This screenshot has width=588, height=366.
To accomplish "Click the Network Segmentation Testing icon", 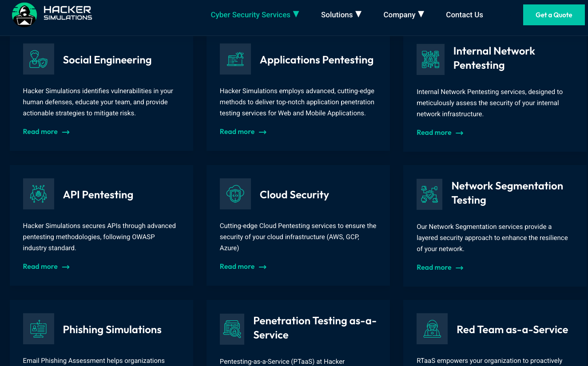I will [429, 194].
